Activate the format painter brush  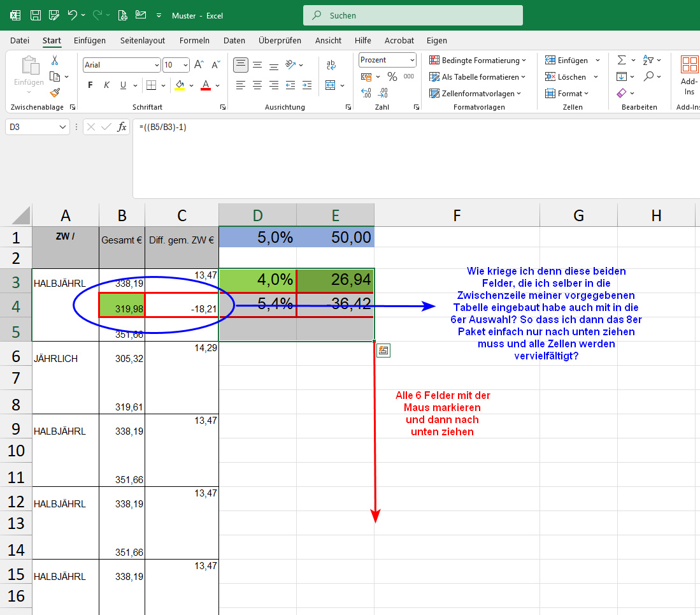click(x=55, y=92)
